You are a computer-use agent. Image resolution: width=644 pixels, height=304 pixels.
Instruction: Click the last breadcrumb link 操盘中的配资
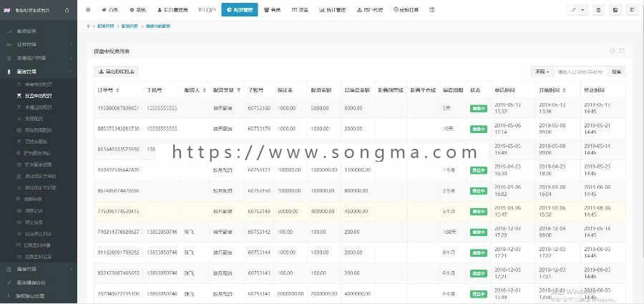(158, 26)
